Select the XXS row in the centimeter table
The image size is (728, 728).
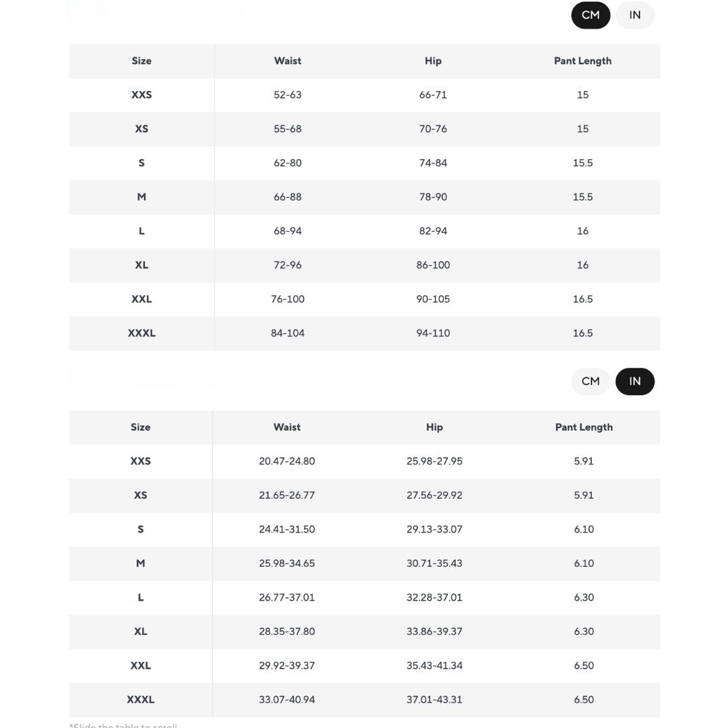(142, 95)
